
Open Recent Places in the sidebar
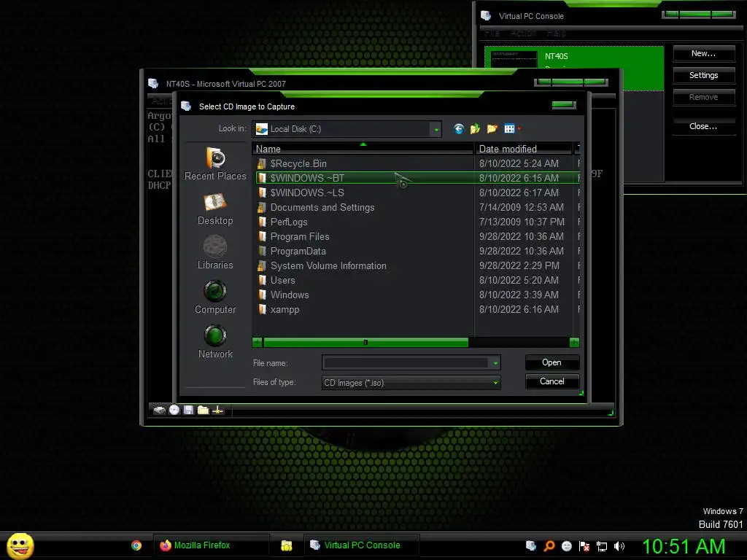[215, 164]
